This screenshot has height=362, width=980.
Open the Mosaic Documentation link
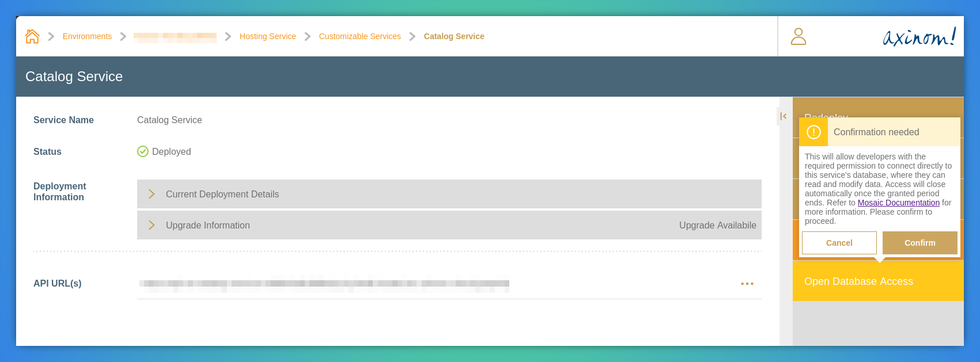pos(898,203)
